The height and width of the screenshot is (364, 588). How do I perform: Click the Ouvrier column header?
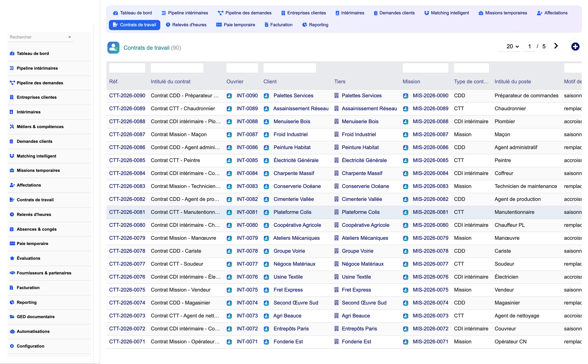point(235,82)
